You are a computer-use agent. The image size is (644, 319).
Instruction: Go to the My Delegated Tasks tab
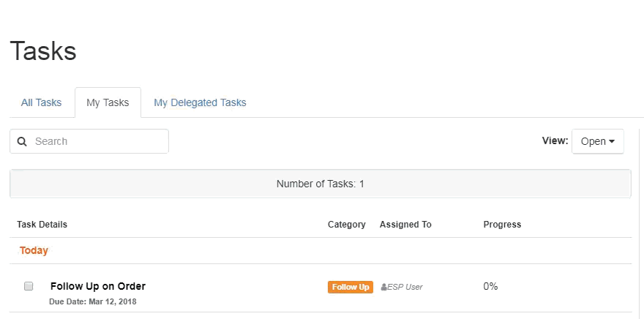(200, 102)
